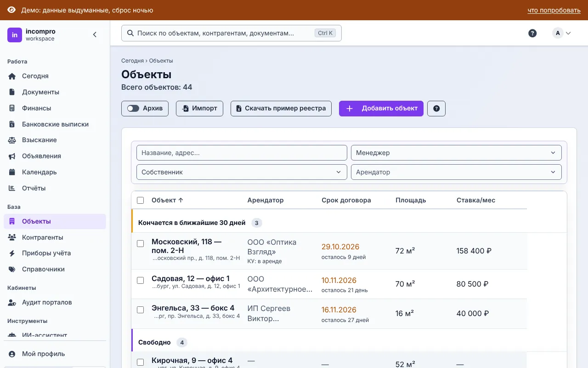Click the Импорт button
This screenshot has height=368, width=588.
(x=199, y=109)
